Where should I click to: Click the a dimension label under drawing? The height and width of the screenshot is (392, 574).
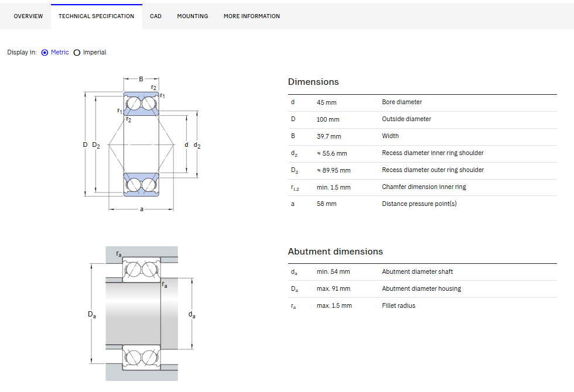[x=142, y=209]
